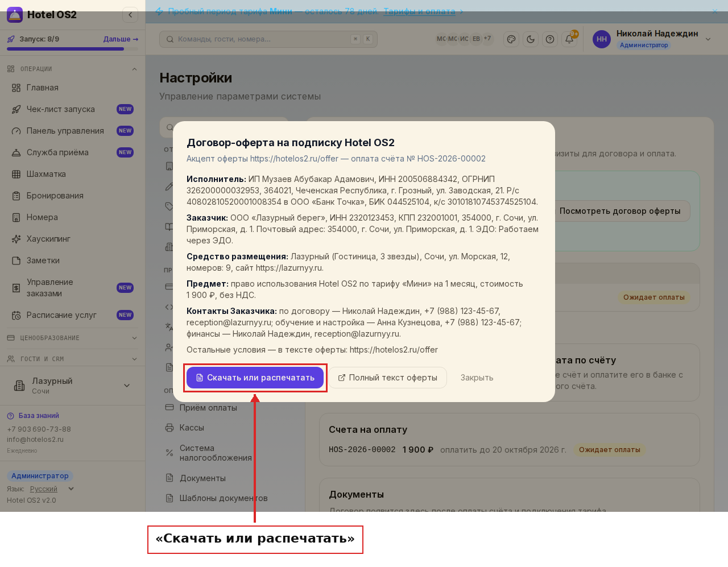
Task: Click the Hotel OS2 logo icon
Action: (x=15, y=15)
